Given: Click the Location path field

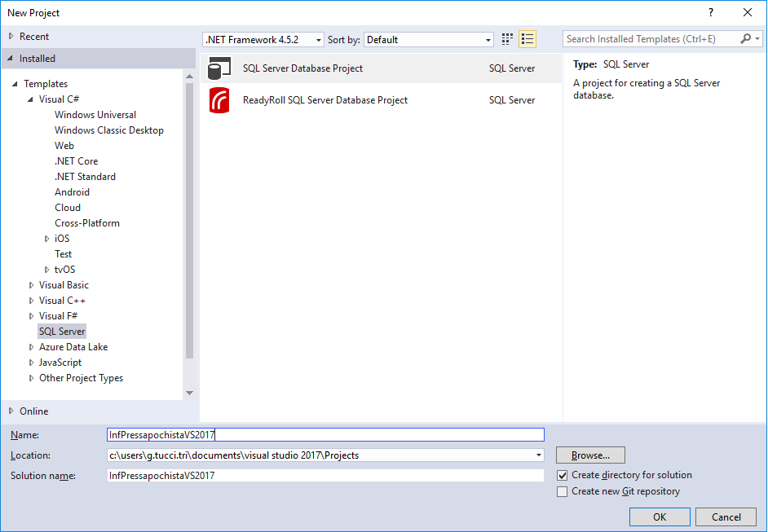Looking at the screenshot, I should click(x=321, y=455).
